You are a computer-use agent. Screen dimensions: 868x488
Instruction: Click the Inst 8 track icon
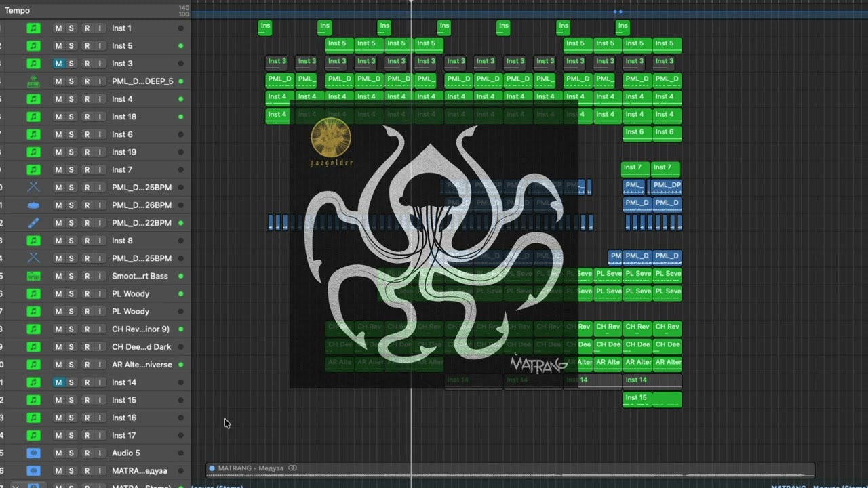tap(33, 241)
